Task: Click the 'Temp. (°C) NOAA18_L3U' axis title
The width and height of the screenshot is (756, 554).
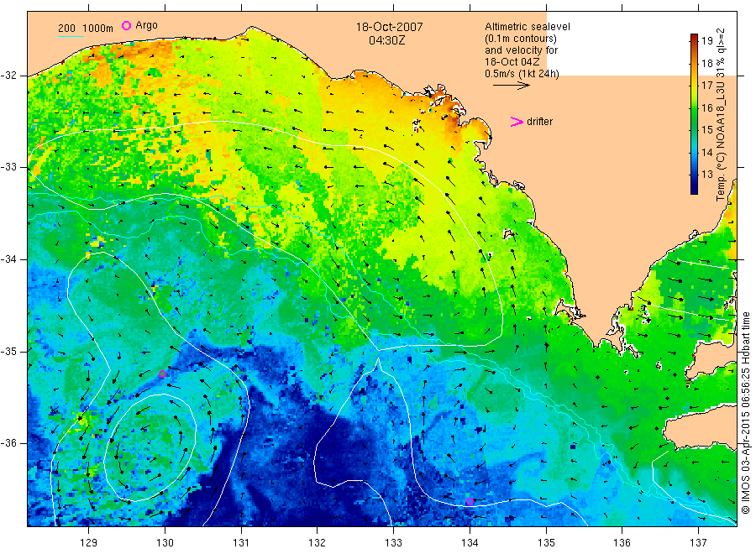Action: coord(721,142)
